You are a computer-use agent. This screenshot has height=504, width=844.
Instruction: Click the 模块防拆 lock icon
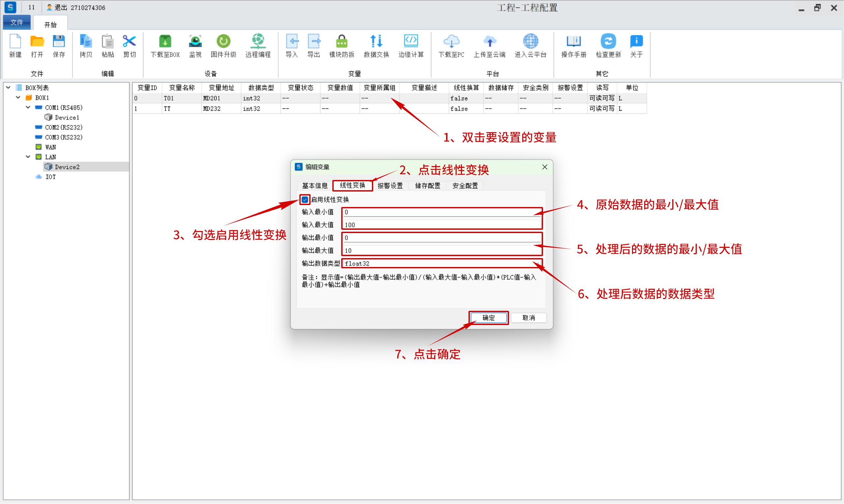341,42
